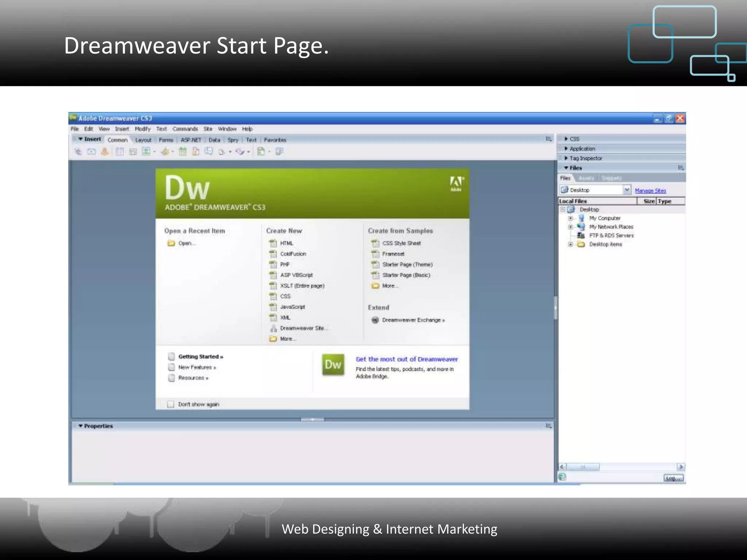Open the Getting Started link
This screenshot has height=560, width=747.
pos(201,357)
